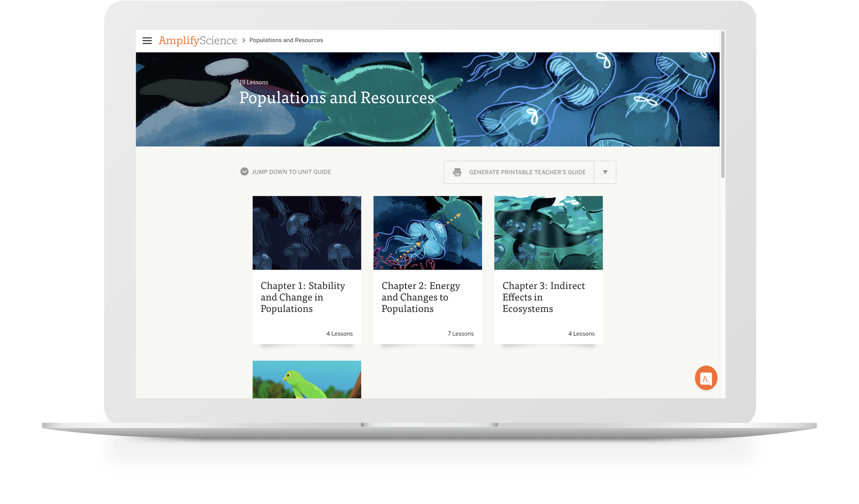Select the Chapter 1 jellyfish artwork icon
This screenshot has width=859, height=504.
coord(306,233)
